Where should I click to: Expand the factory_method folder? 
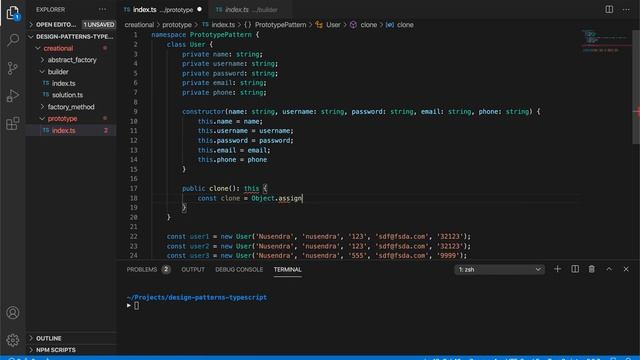(71, 107)
